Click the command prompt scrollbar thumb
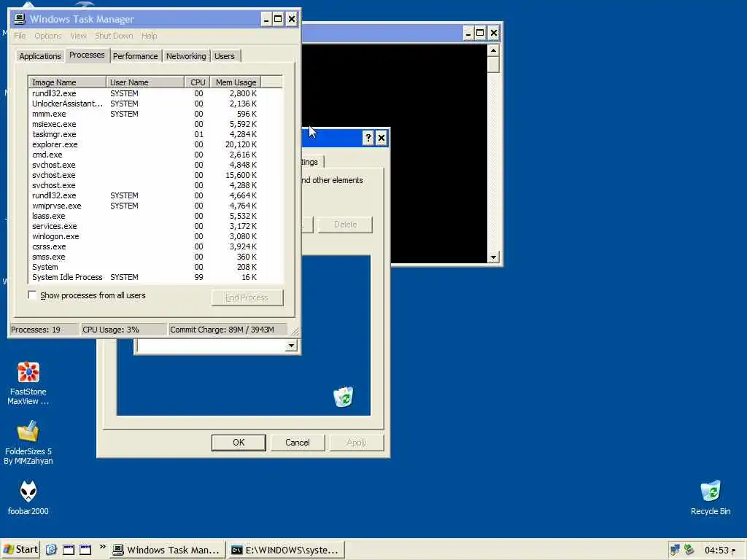The image size is (747, 560). point(493,65)
